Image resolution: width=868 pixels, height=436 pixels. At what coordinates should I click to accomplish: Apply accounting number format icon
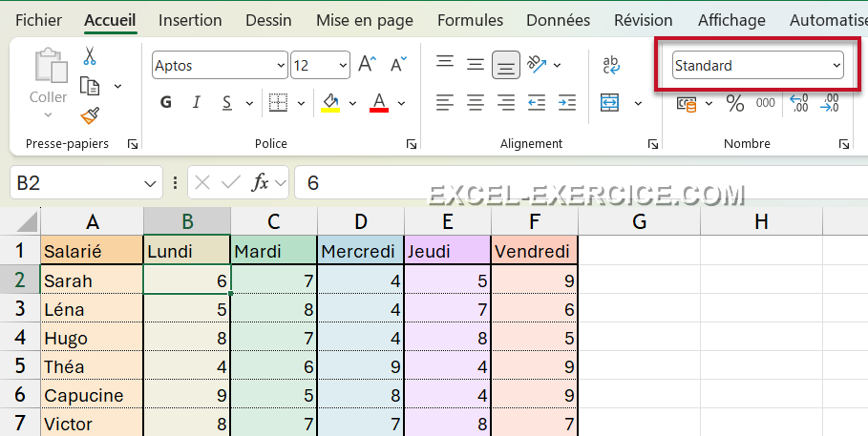pos(687,103)
